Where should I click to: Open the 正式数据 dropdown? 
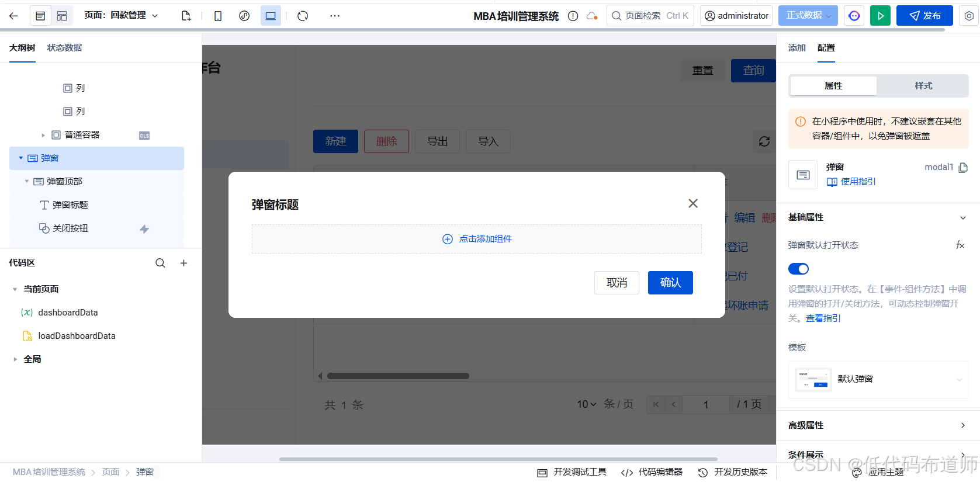point(808,16)
